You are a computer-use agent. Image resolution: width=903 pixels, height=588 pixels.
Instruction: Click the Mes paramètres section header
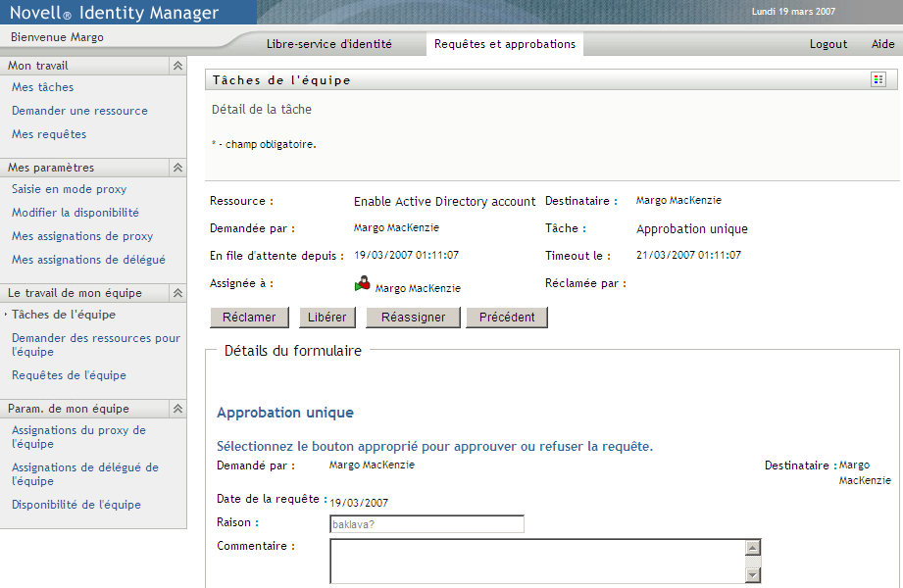(84, 168)
